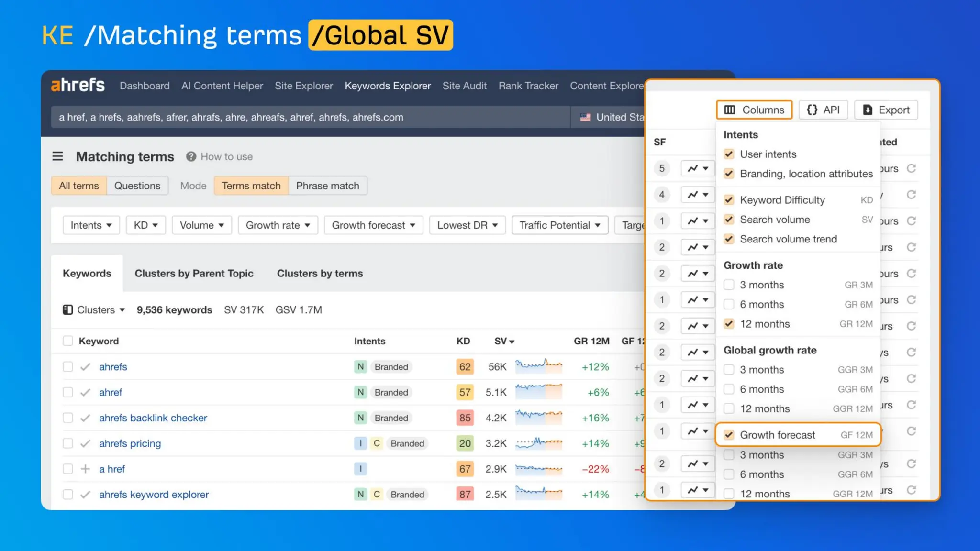The image size is (980, 551).
Task: Click the ahrefs logo
Action: (78, 86)
